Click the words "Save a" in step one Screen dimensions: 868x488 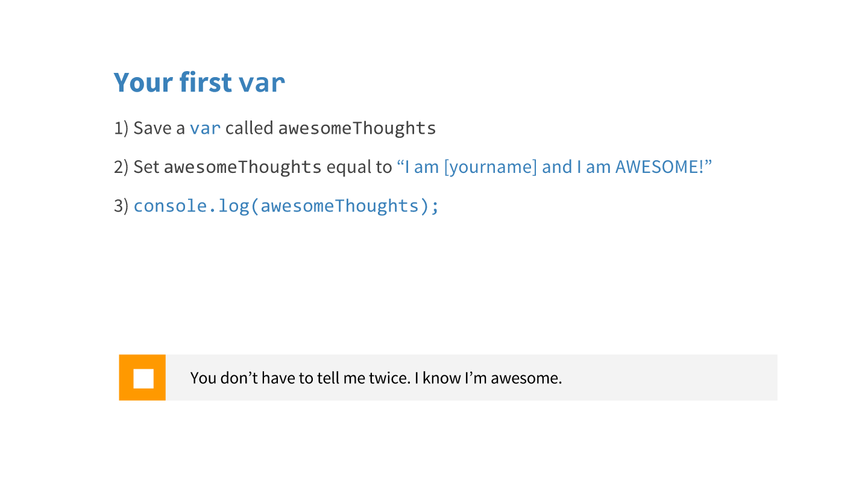click(159, 128)
